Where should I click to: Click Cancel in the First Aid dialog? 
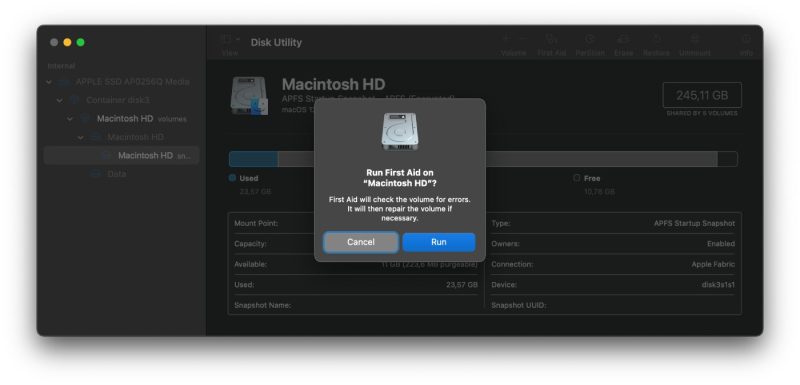[361, 242]
